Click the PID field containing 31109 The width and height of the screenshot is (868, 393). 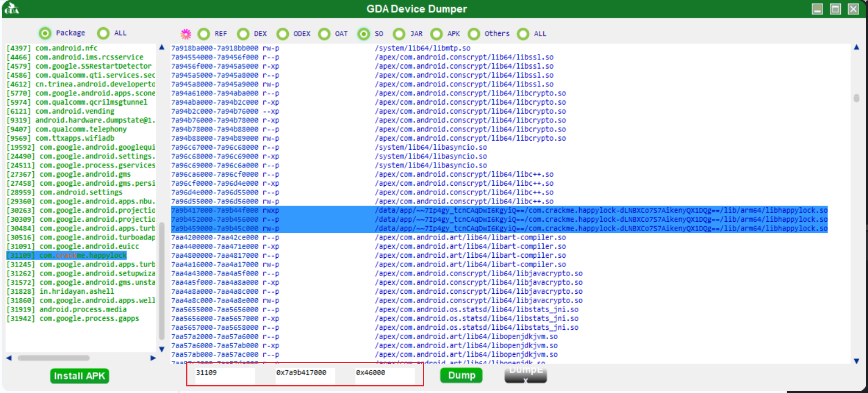pyautogui.click(x=224, y=375)
